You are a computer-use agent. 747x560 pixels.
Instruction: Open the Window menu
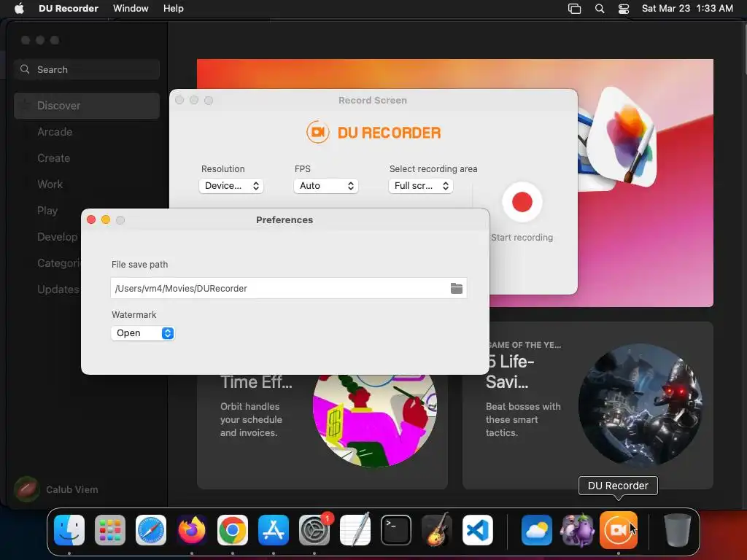[x=131, y=8]
